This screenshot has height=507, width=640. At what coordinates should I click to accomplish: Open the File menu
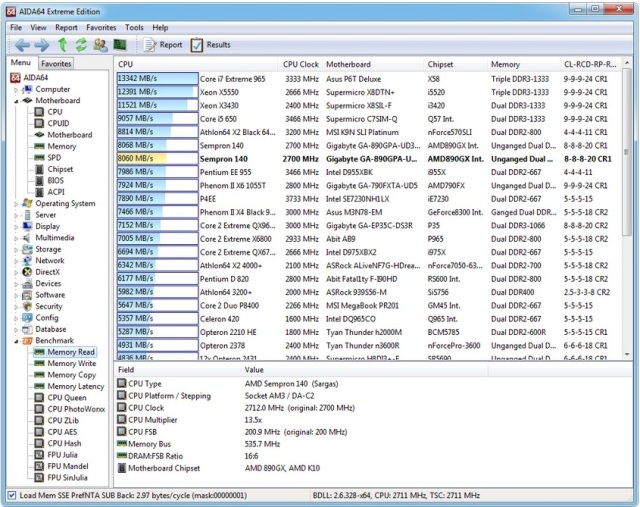pos(16,28)
